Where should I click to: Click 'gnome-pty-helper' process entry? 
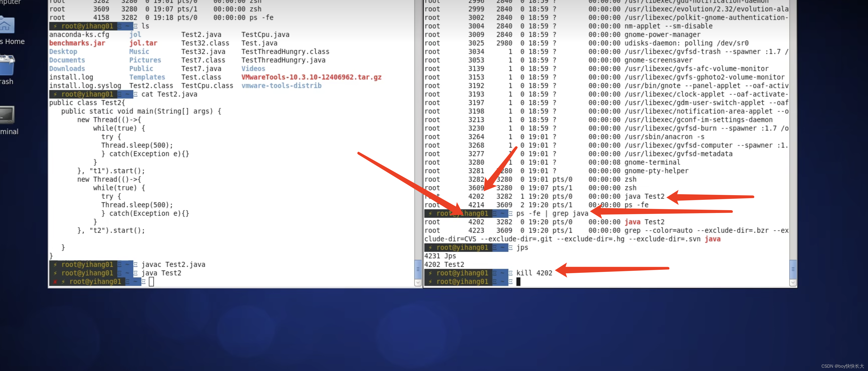tap(656, 171)
